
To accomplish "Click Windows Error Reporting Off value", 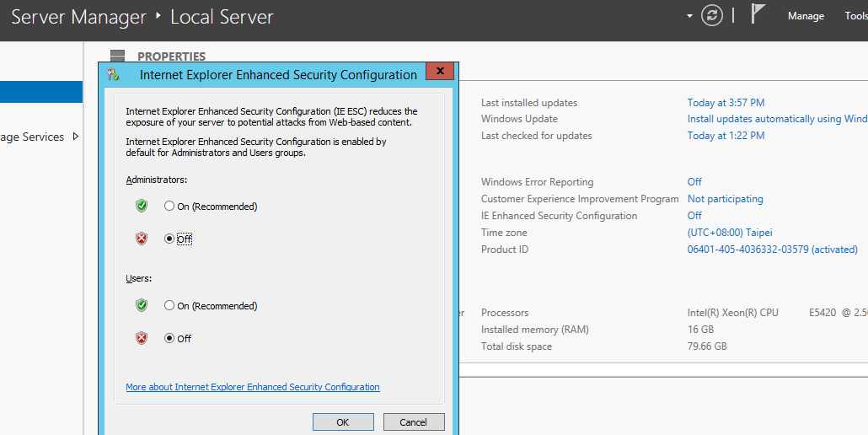I will click(694, 181).
